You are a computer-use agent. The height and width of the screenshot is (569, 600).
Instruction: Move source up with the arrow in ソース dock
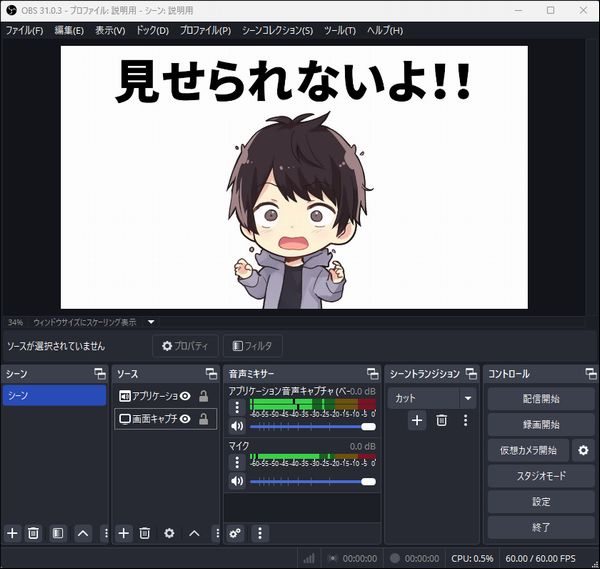pyautogui.click(x=194, y=533)
